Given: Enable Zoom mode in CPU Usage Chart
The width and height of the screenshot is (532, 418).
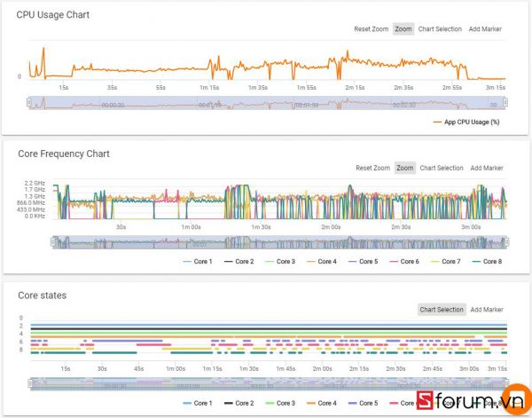Looking at the screenshot, I should coord(403,29).
